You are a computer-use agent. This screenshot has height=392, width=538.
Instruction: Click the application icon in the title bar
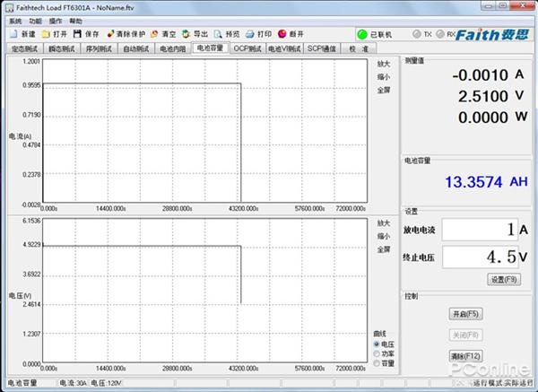coord(10,7)
